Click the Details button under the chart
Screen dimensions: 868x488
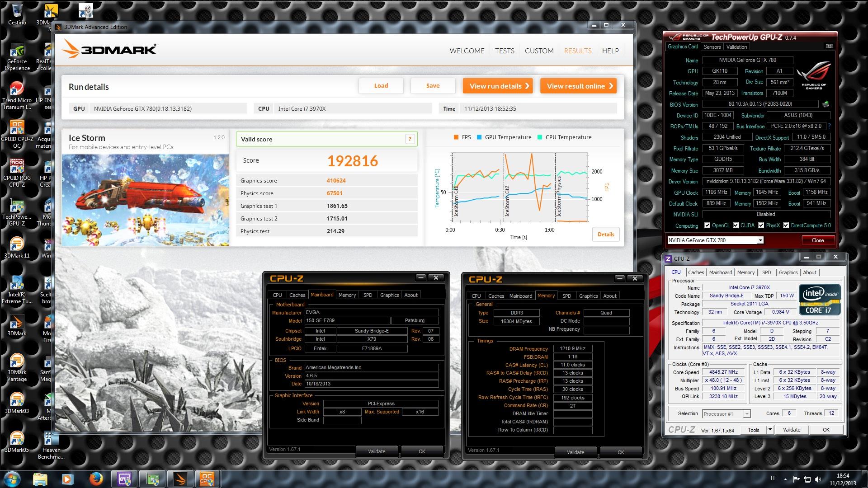606,235
